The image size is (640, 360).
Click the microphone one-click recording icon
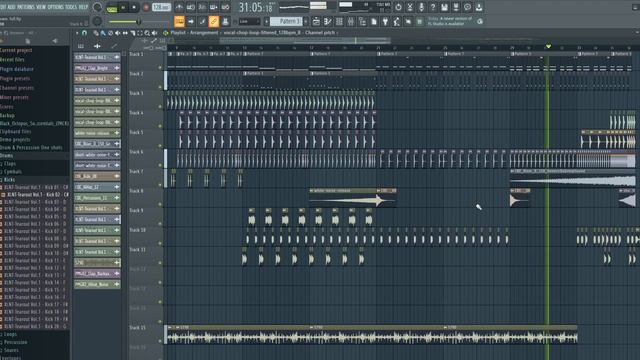coord(421,7)
